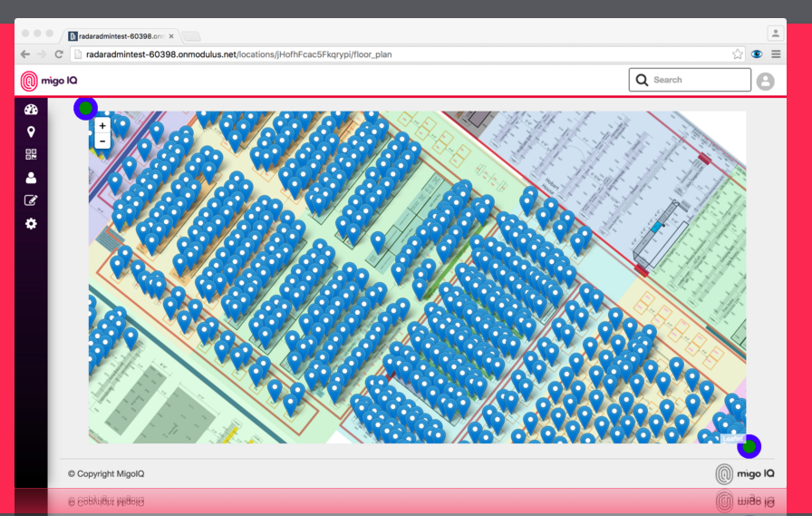Image resolution: width=812 pixels, height=516 pixels.
Task: Open the settings gear in sidebar
Action: (x=31, y=223)
